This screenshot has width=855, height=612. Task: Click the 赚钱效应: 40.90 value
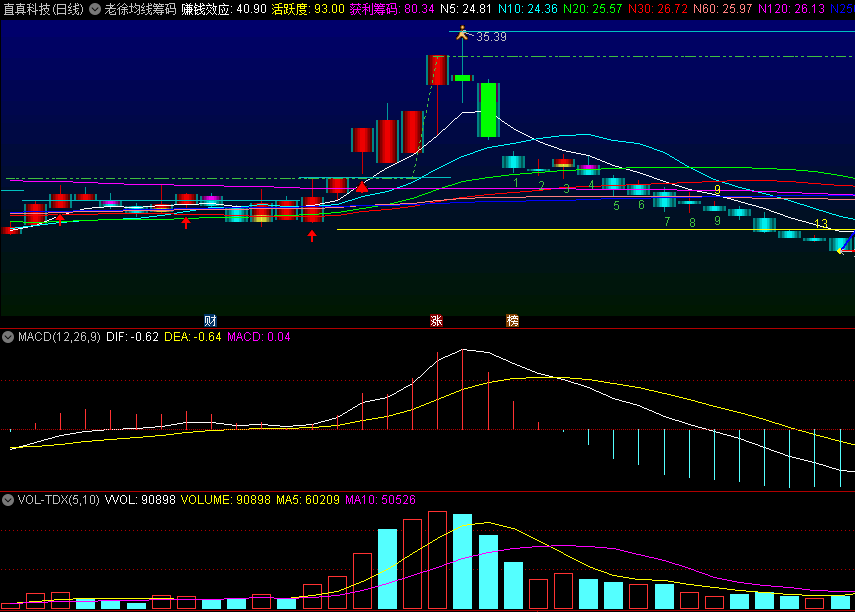tap(224, 9)
